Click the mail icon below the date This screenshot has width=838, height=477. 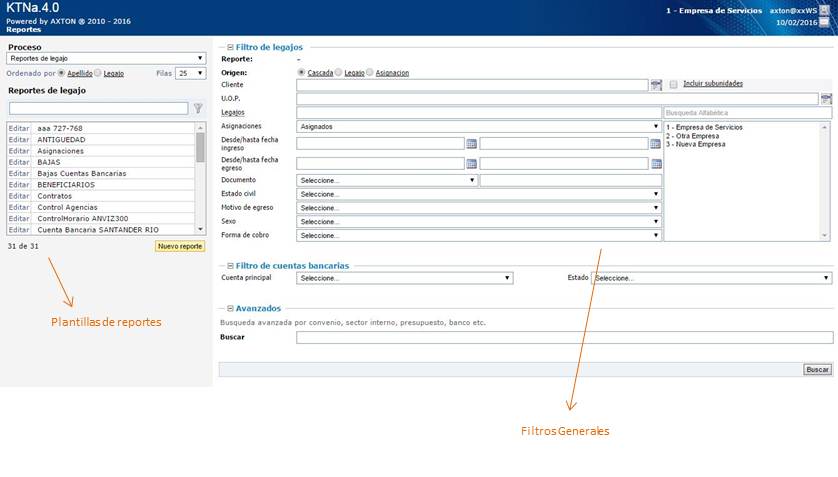point(823,21)
